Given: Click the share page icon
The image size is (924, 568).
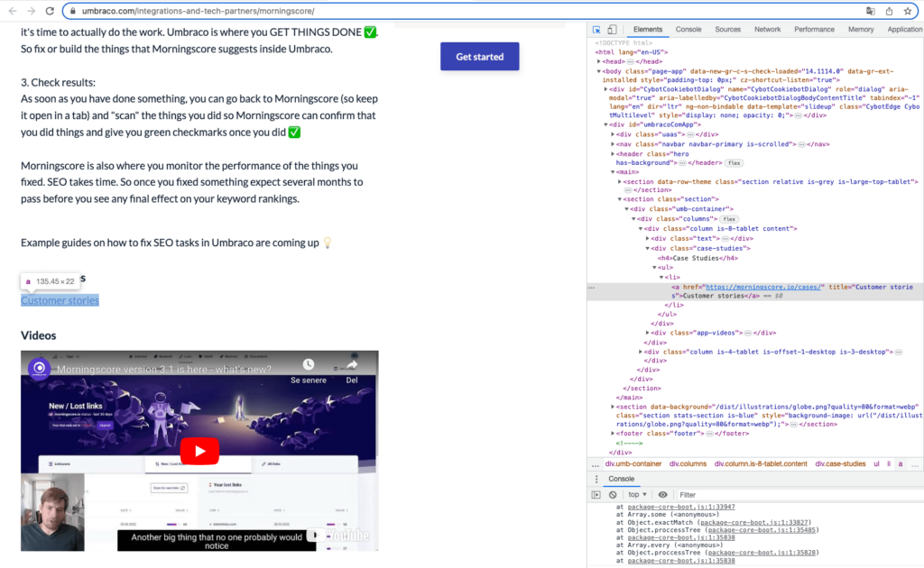Looking at the screenshot, I should coord(889,11).
